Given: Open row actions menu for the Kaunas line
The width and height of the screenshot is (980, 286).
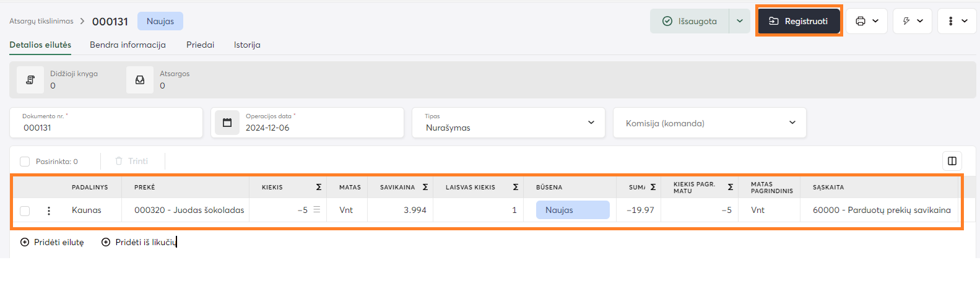Looking at the screenshot, I should point(49,210).
